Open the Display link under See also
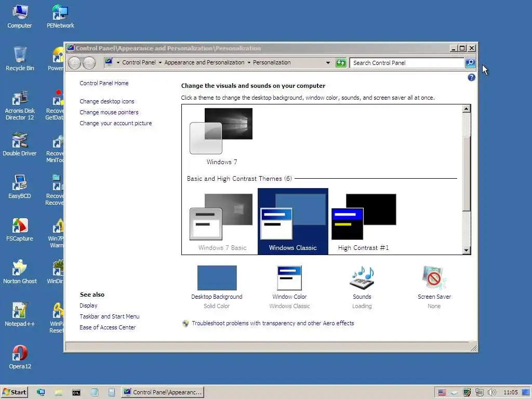Image resolution: width=532 pixels, height=399 pixels. 88,305
